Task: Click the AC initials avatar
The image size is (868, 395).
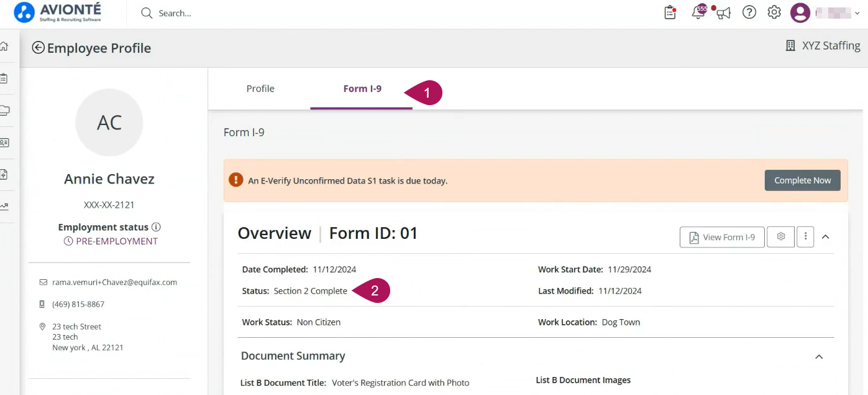Action: click(x=109, y=123)
